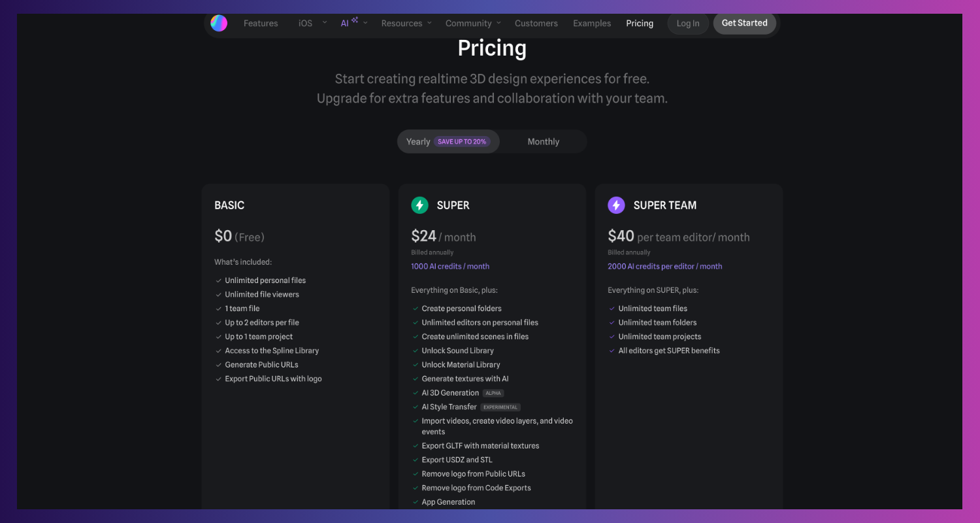This screenshot has height=523, width=980.
Task: Click the AI sparkle icon in navbar
Action: pos(354,20)
